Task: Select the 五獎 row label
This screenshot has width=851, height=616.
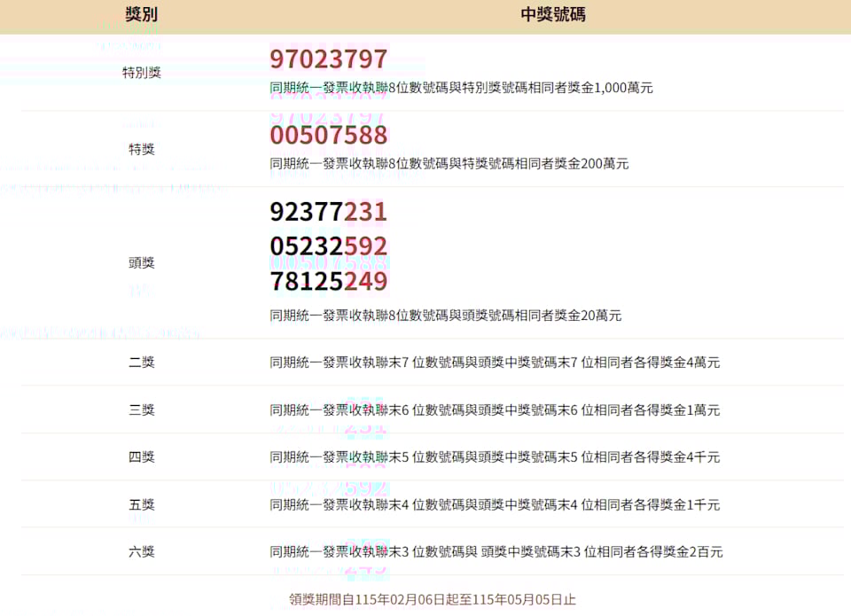Action: click(142, 505)
